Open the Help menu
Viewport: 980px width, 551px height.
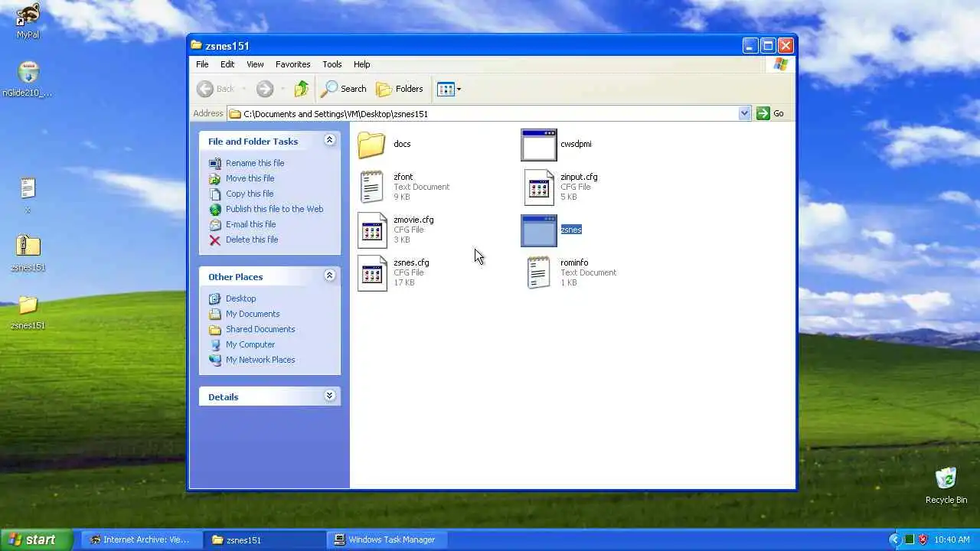[x=362, y=64]
